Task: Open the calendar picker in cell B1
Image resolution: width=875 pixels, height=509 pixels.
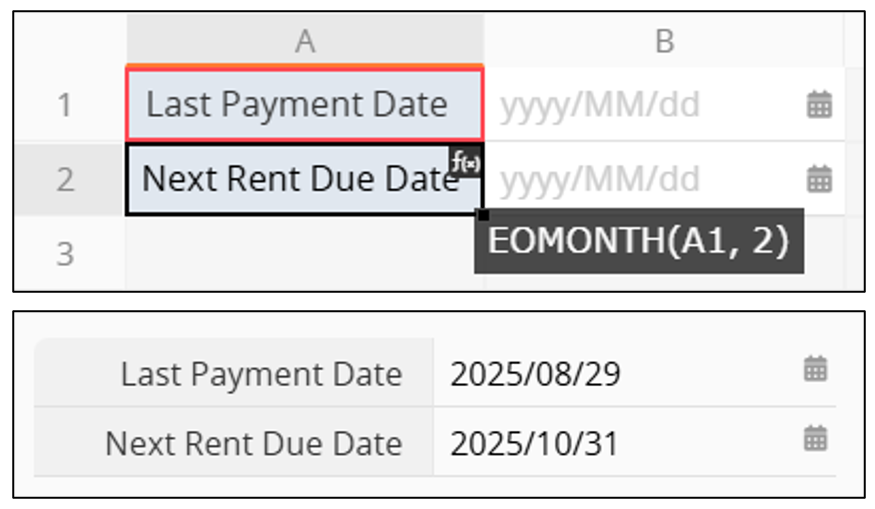Action: tap(819, 104)
